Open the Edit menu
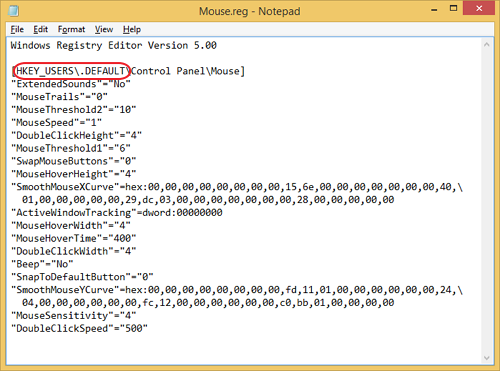 (x=40, y=29)
